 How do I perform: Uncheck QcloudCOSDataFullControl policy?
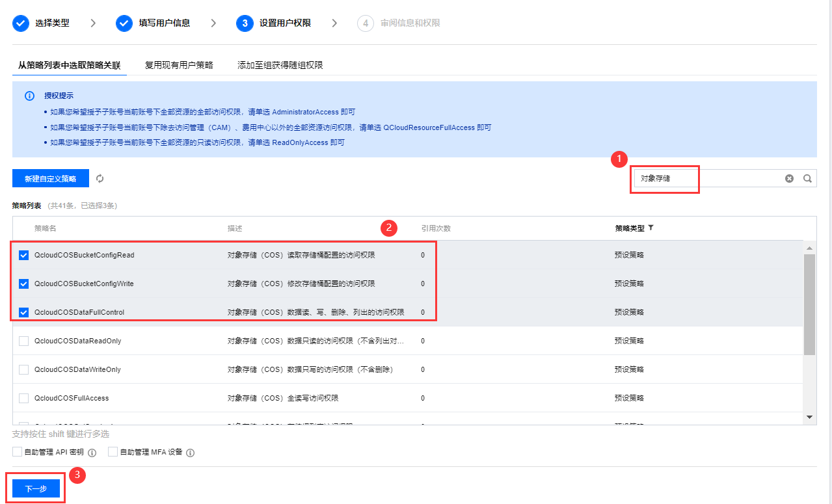point(23,312)
